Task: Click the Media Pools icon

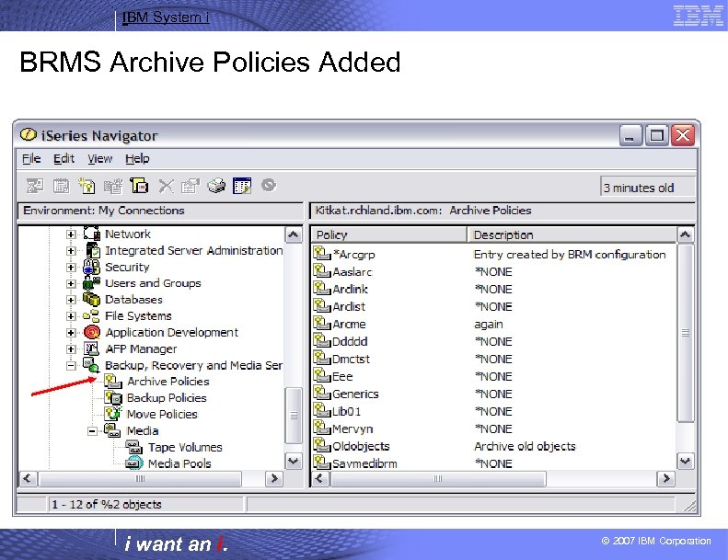Action: 134,463
